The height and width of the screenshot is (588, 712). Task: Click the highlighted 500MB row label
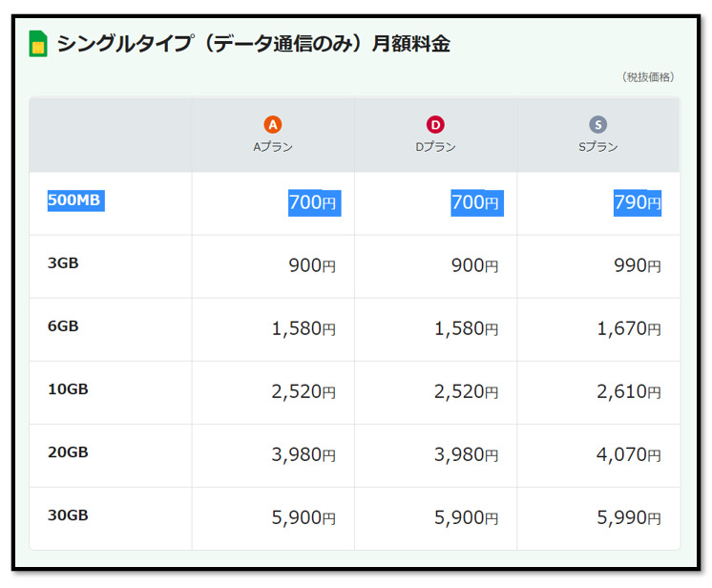tap(74, 200)
